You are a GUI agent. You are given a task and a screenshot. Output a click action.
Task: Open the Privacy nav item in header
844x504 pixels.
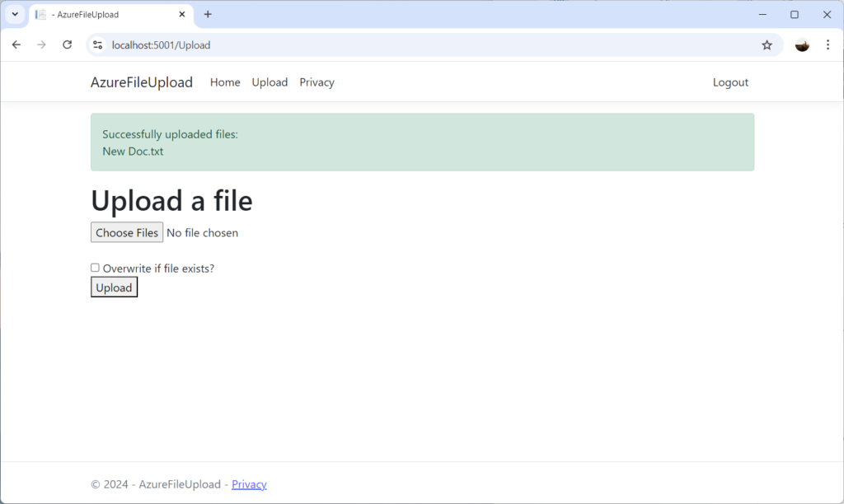(317, 82)
